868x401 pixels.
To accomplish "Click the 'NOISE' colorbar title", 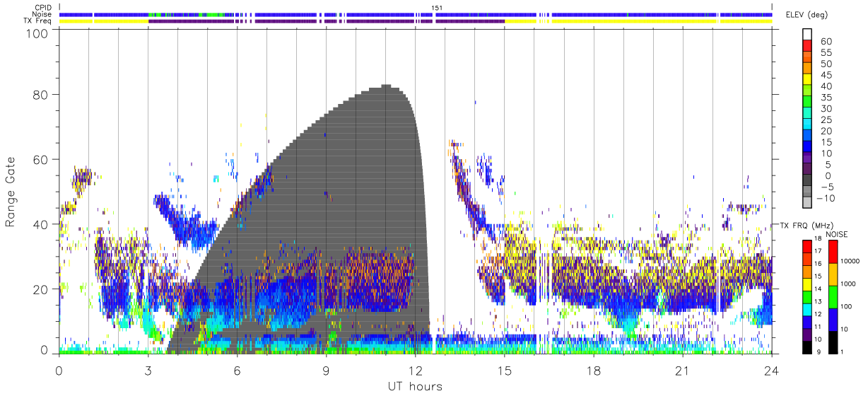I will coord(837,234).
